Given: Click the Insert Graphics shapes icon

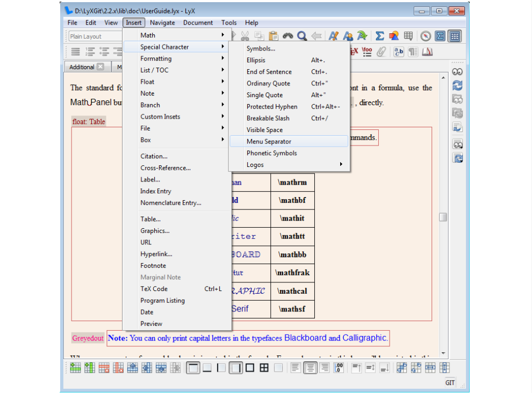Looking at the screenshot, I should coord(394,36).
